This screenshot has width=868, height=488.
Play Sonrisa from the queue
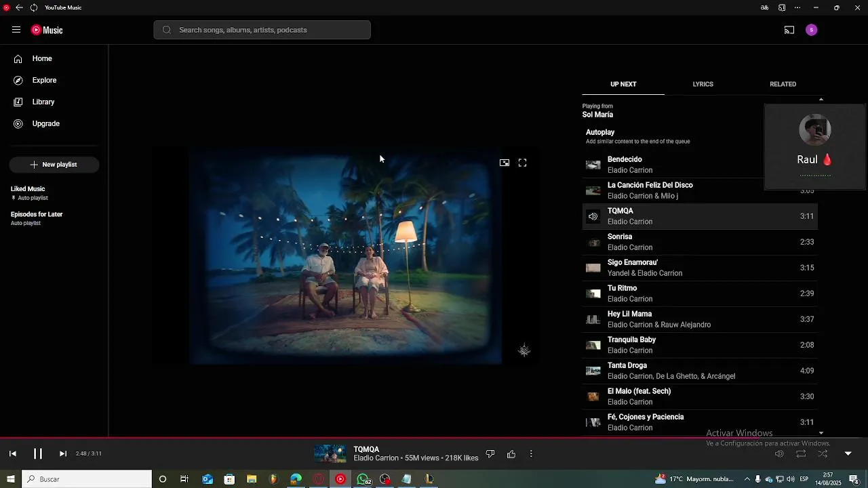700,242
